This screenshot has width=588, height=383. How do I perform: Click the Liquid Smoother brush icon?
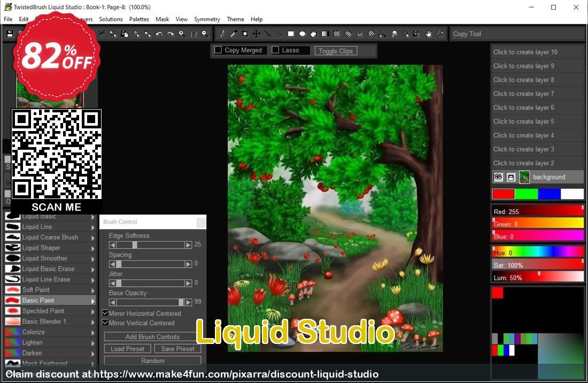[x=13, y=258]
